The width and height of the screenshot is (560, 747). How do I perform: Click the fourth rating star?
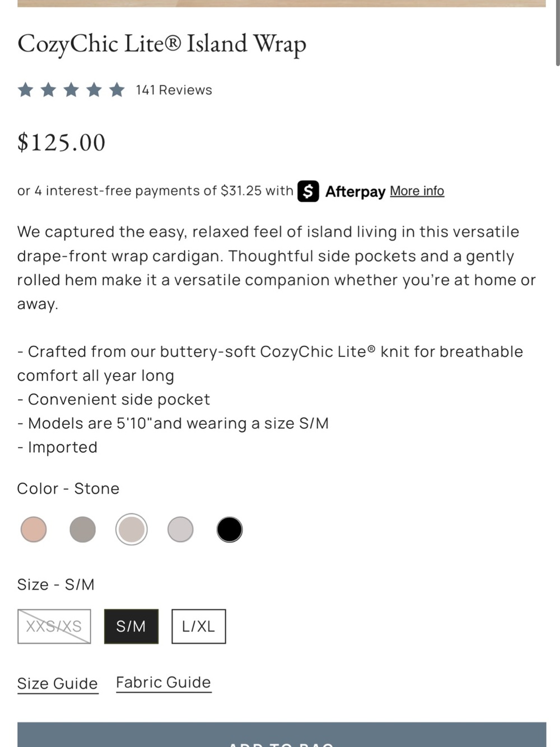(x=94, y=90)
